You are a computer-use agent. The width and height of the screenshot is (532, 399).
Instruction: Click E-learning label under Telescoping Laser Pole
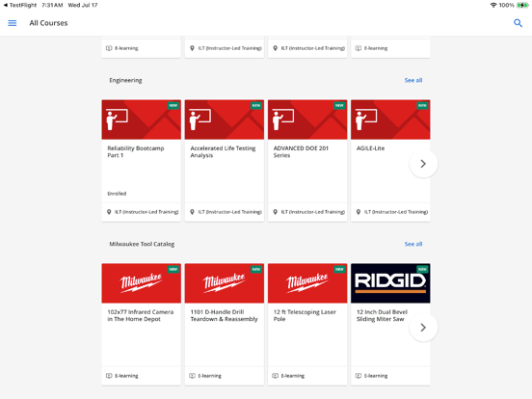coord(293,376)
